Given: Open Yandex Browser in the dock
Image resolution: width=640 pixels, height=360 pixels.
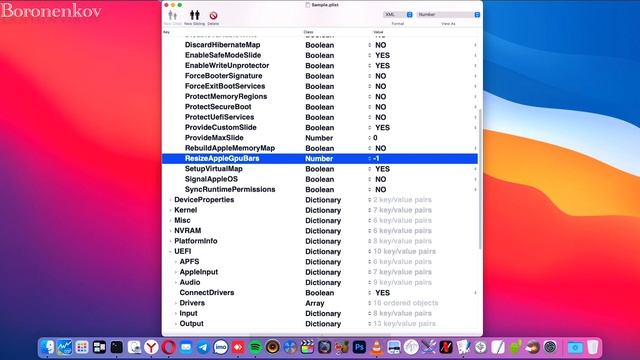Looking at the screenshot, I should [151, 347].
